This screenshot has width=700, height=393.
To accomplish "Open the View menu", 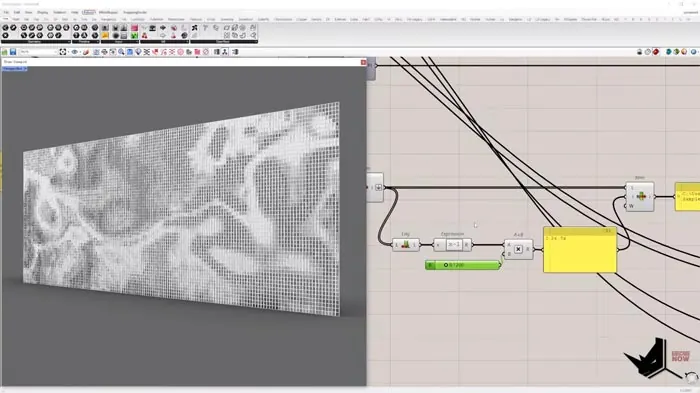I will [x=29, y=13].
